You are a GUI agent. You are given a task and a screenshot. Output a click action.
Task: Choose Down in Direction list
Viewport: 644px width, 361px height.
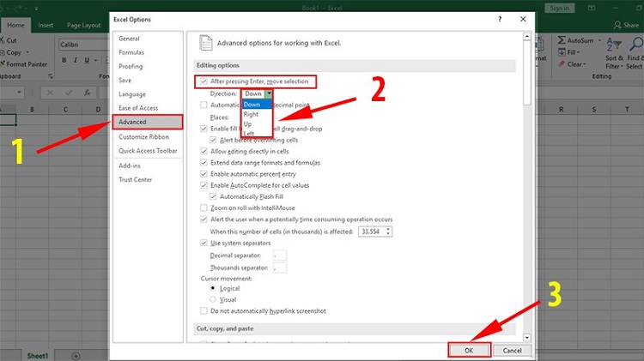pos(257,105)
